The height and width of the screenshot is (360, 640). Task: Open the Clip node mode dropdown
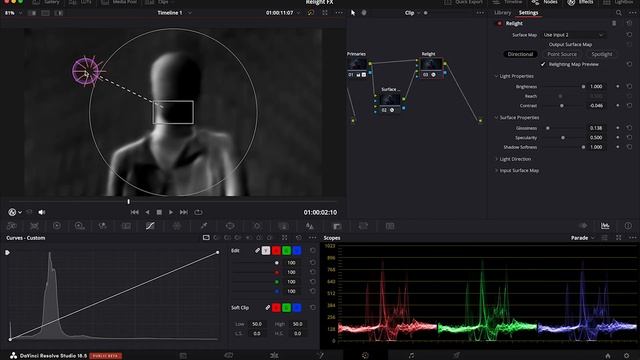pos(412,13)
